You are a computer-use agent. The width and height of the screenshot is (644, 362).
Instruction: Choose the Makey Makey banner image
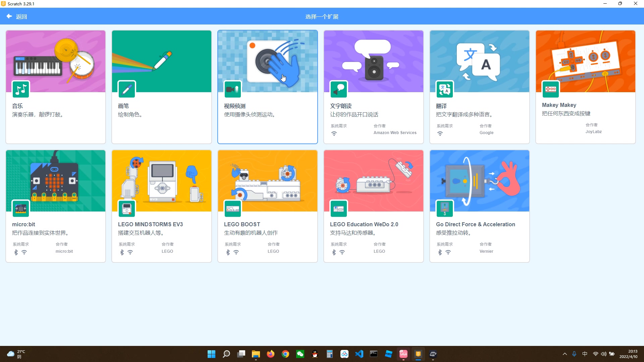click(x=585, y=60)
